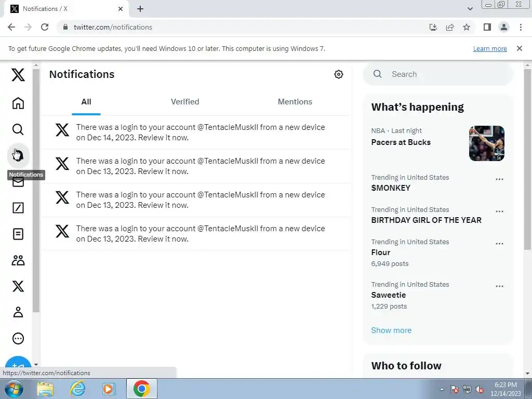532x399 pixels.
Task: Open the Chrome profile avatar
Action: click(504, 27)
